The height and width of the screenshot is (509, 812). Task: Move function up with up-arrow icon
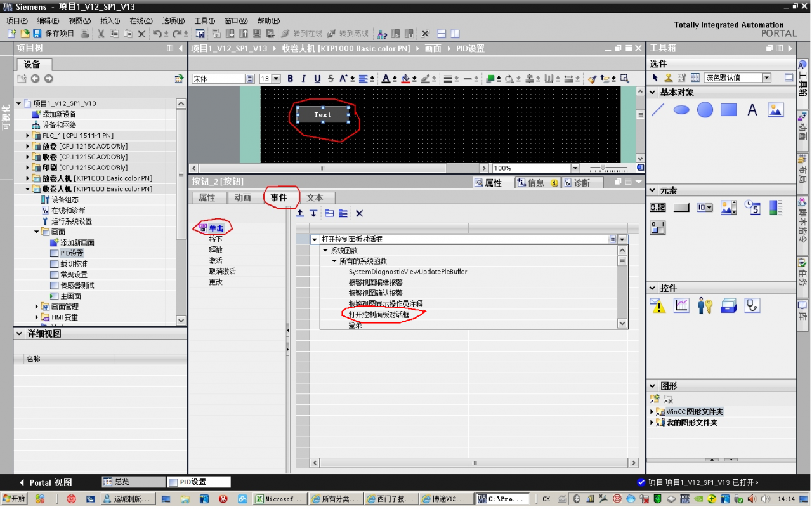300,214
